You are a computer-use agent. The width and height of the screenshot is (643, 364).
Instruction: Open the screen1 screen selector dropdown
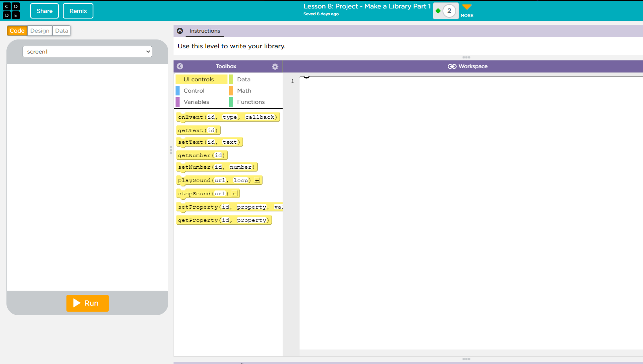[87, 52]
